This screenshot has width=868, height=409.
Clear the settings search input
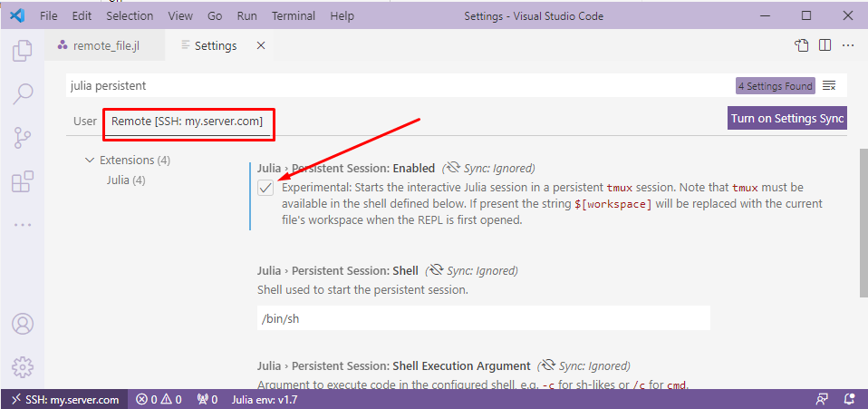(829, 86)
